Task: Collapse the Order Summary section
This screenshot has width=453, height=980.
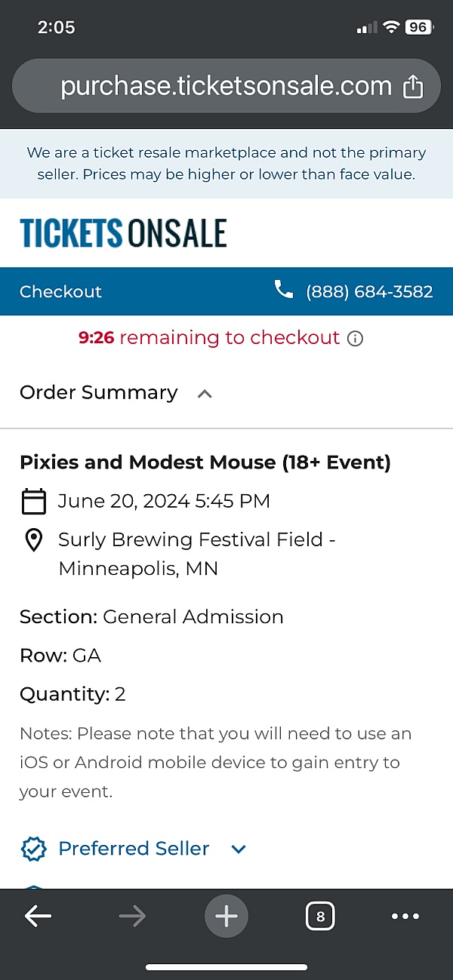Action: tap(204, 393)
